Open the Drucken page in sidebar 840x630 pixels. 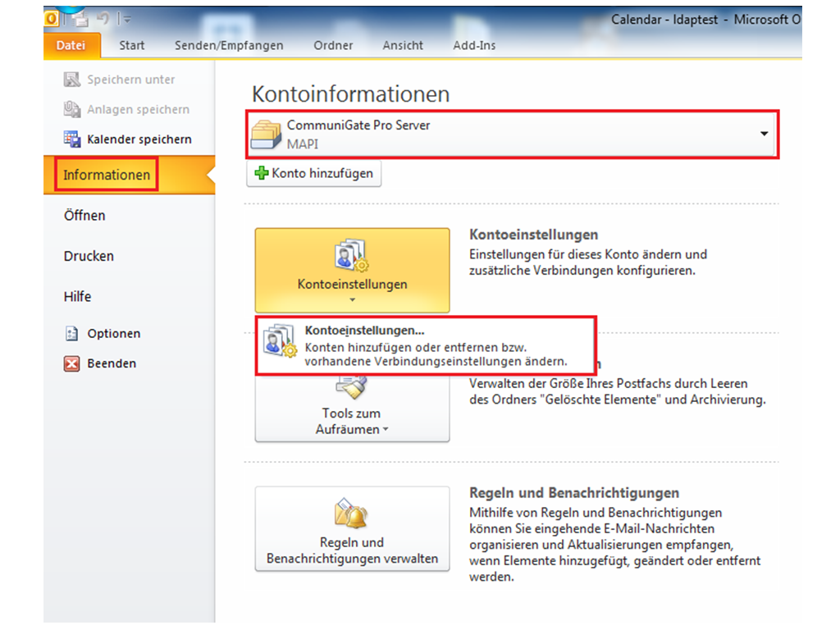89,256
